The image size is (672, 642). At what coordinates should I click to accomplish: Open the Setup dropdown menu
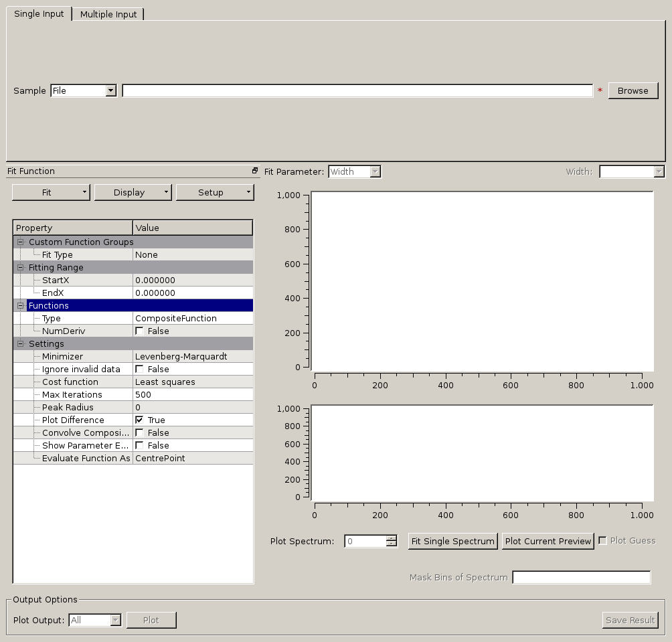(x=215, y=192)
